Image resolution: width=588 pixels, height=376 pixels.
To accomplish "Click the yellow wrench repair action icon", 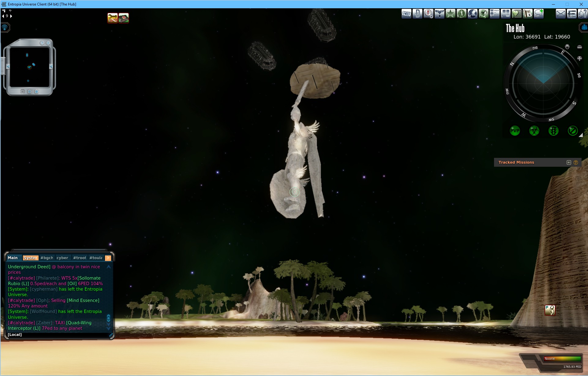I will (x=113, y=18).
